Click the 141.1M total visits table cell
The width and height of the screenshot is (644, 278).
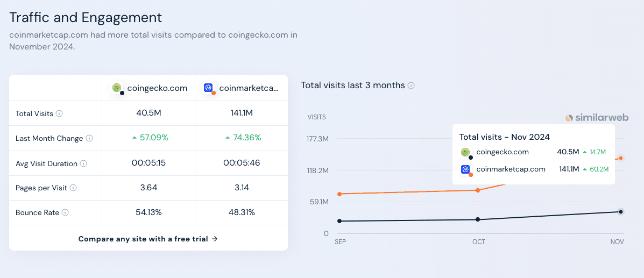(x=242, y=113)
